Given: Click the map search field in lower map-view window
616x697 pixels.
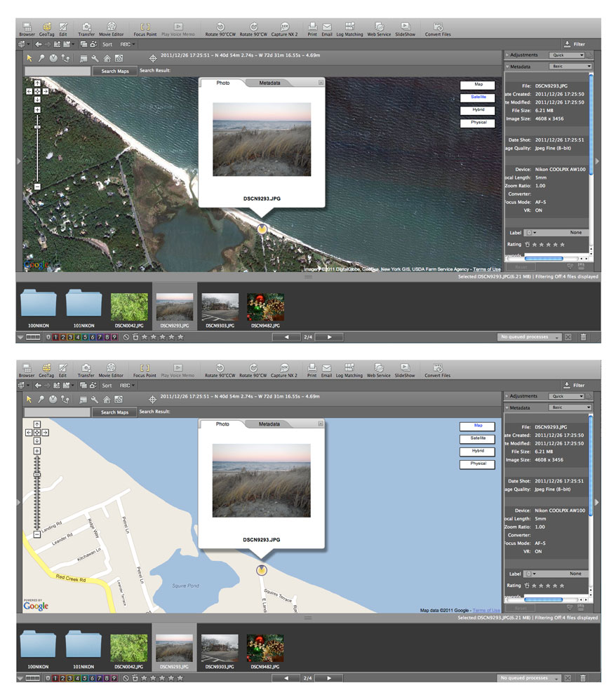Looking at the screenshot, I should [57, 412].
